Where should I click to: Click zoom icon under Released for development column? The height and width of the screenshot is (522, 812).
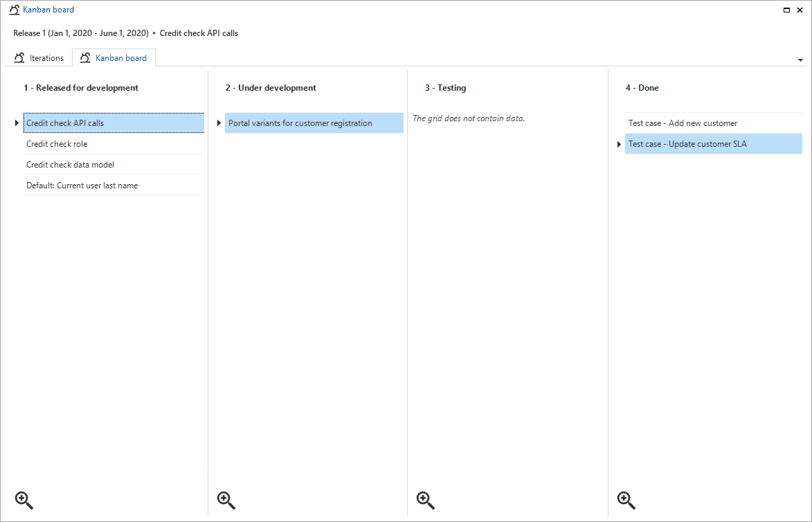pos(24,500)
